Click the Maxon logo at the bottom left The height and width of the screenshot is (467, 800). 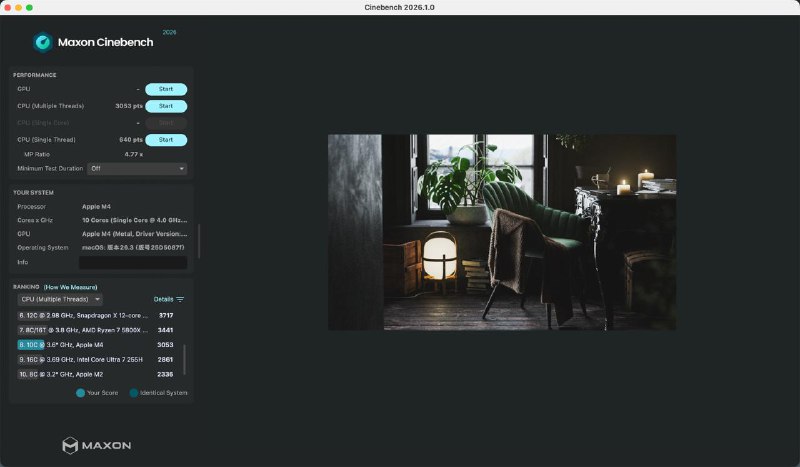tap(96, 446)
